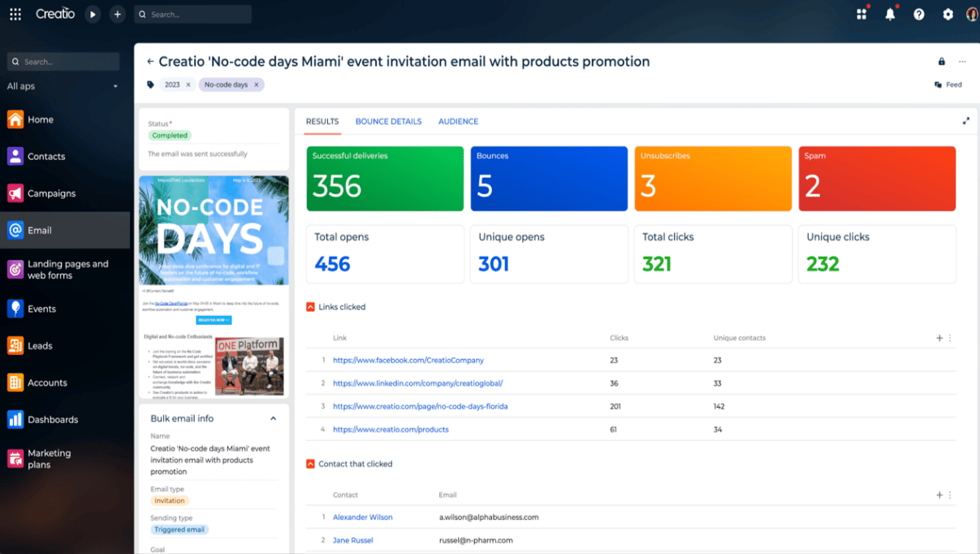Screen dimensions: 980x554
Task: Open the All apps dropdown
Action: [x=63, y=86]
